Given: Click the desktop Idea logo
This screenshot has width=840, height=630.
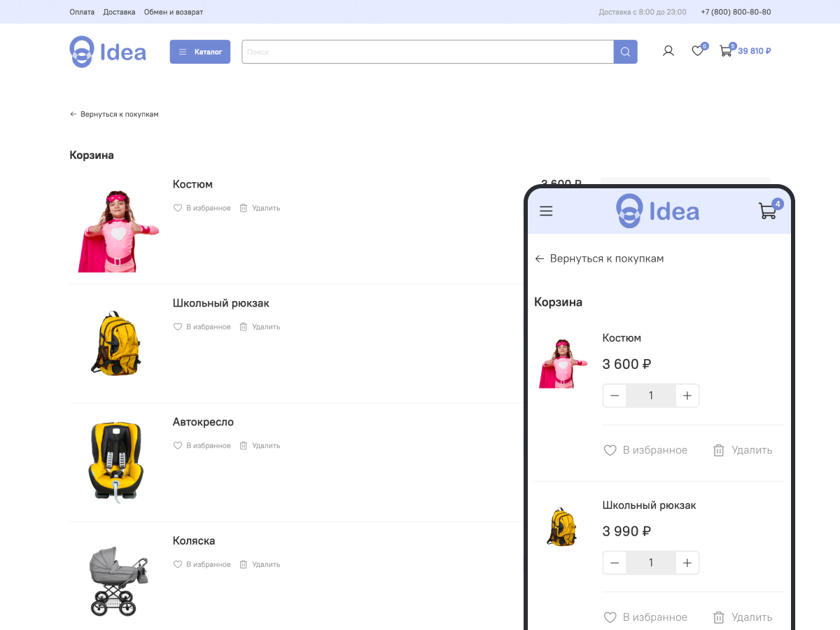Looking at the screenshot, I should (x=108, y=52).
